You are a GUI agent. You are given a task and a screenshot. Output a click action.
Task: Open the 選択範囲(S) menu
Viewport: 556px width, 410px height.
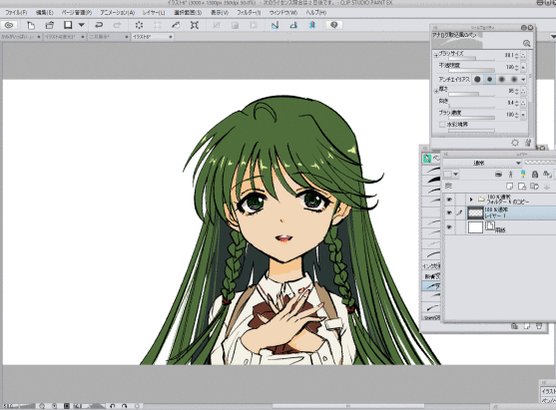[x=188, y=12]
